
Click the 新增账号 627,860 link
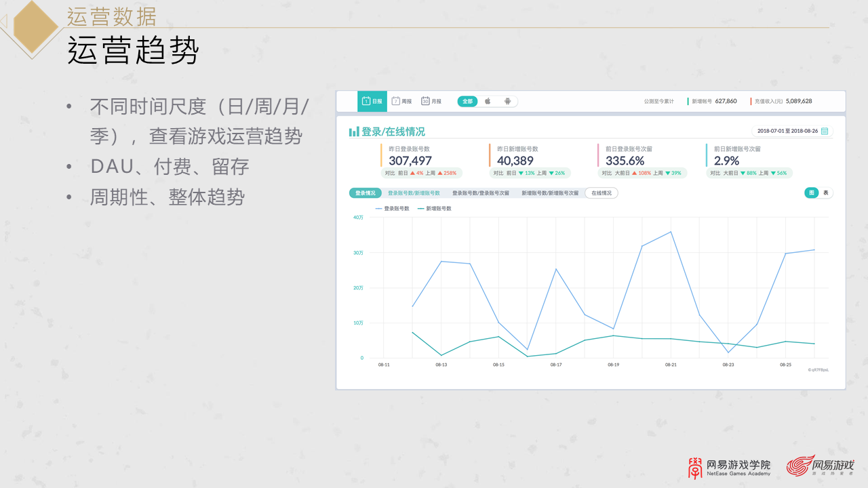pyautogui.click(x=715, y=100)
